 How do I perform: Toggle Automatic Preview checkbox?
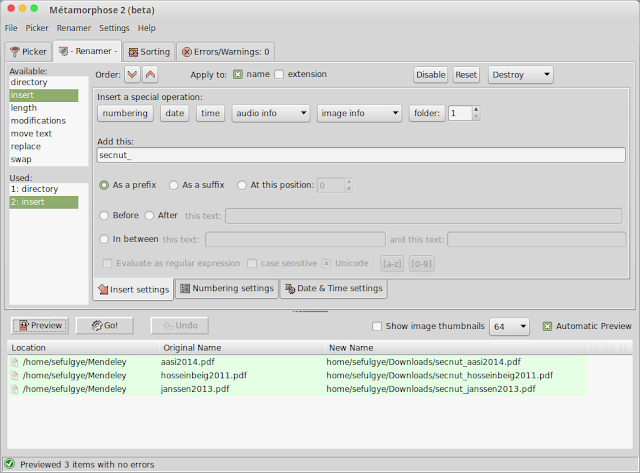pyautogui.click(x=547, y=326)
